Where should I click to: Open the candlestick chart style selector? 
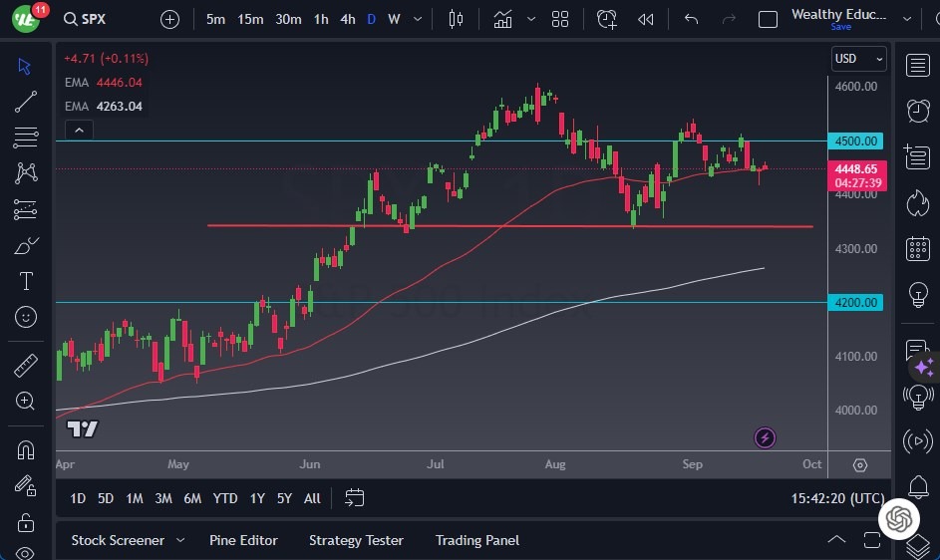[457, 19]
